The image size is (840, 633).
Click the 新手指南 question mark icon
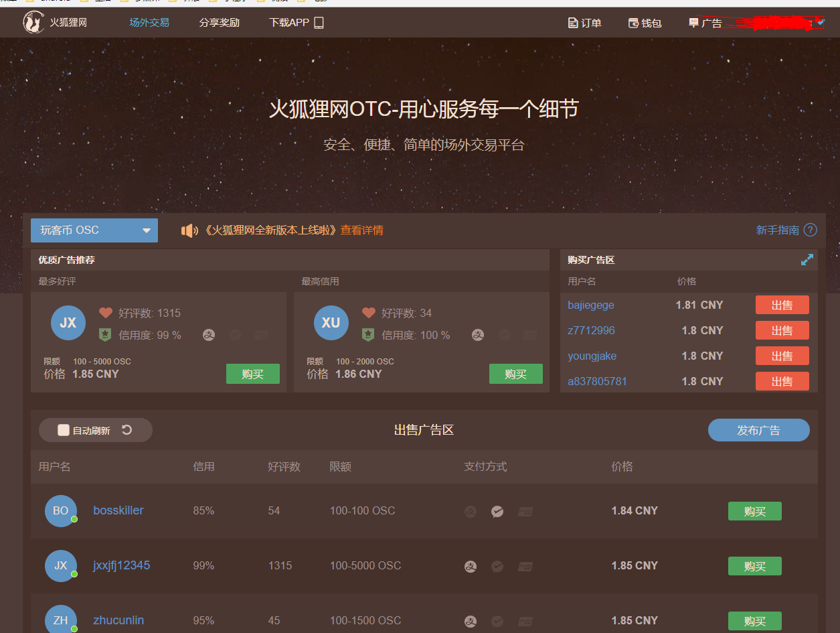pos(810,230)
